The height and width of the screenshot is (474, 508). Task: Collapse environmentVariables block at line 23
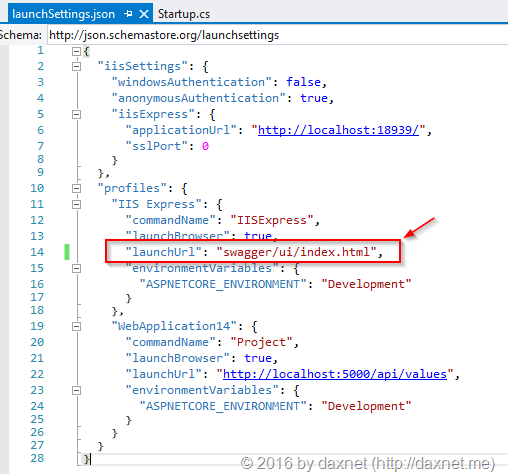point(76,390)
